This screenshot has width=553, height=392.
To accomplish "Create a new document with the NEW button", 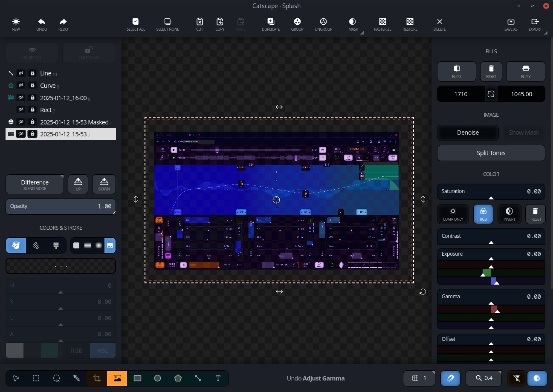I will point(16,24).
